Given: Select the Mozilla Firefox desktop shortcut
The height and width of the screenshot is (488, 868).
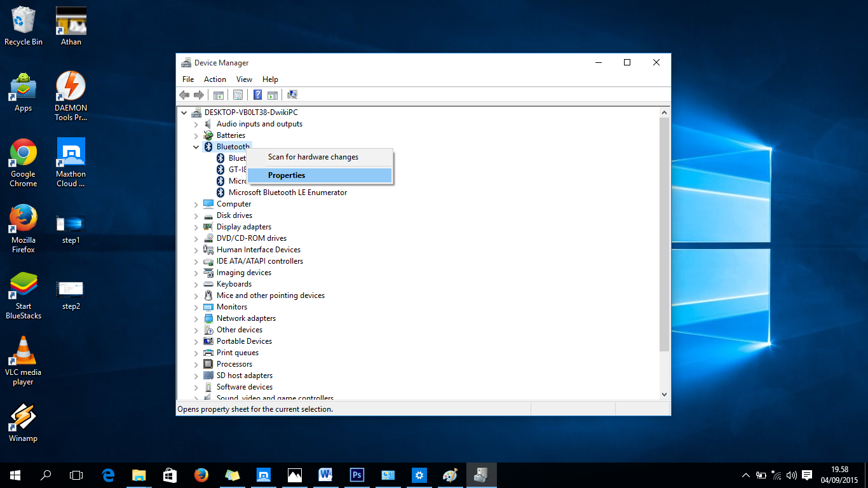Looking at the screenshot, I should 24,229.
